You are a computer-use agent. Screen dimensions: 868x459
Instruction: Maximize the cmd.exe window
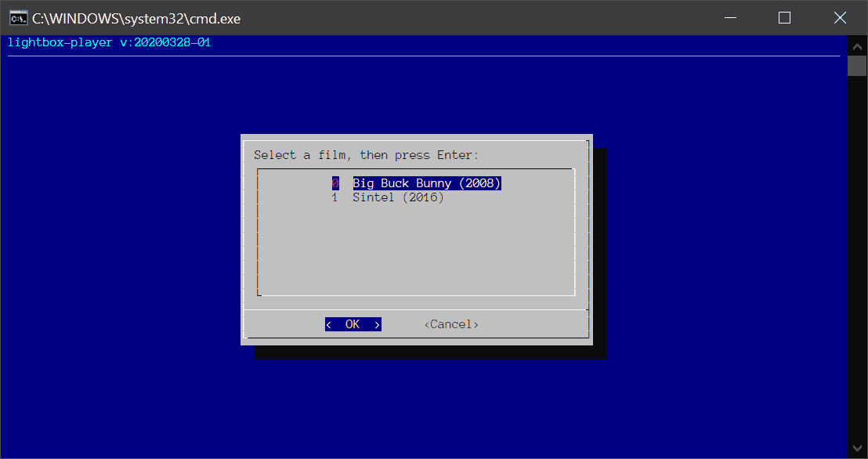(784, 18)
